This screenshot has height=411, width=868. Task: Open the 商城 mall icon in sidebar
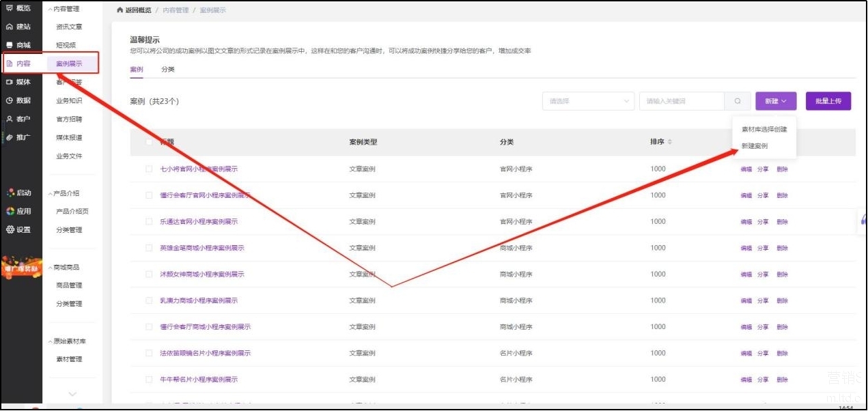click(10, 45)
